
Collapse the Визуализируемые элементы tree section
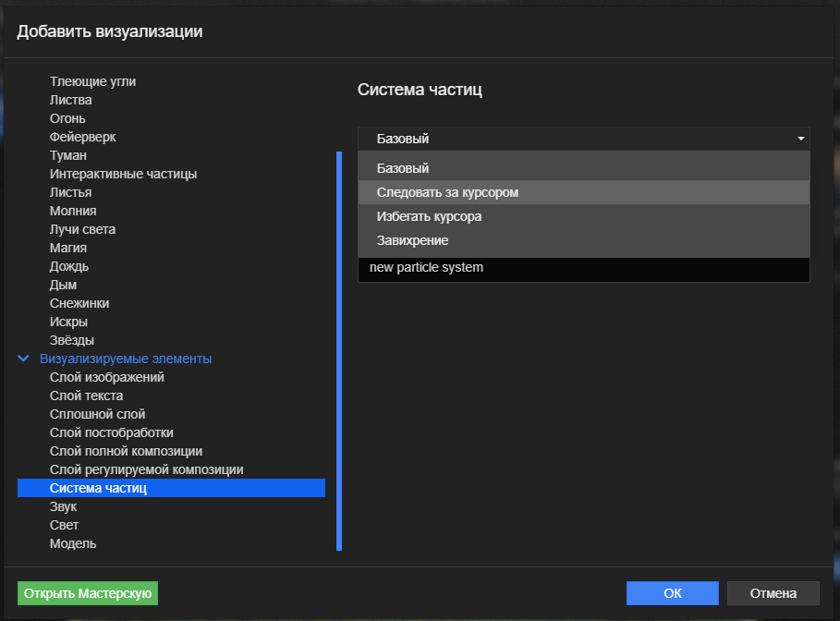coord(24,359)
